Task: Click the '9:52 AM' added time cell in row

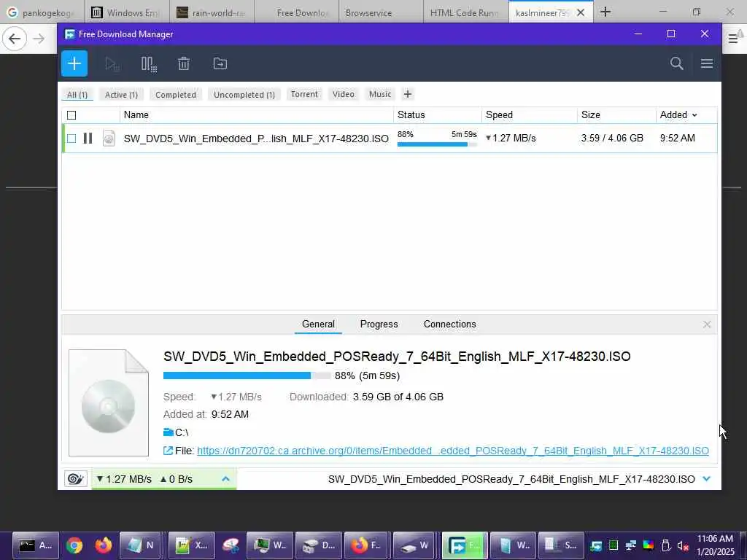Action: [677, 138]
